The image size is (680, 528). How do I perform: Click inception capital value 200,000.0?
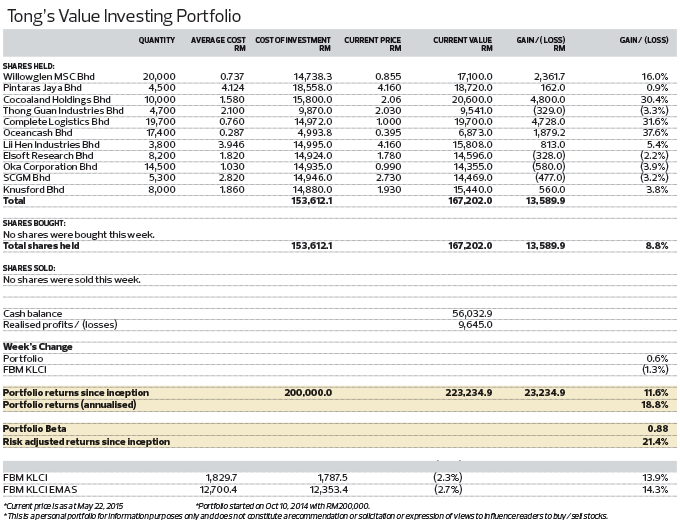point(308,393)
